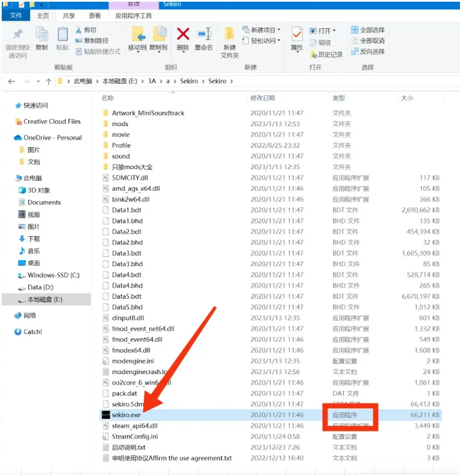Select Windows-SSD (C:) drive in sidebar

[49, 275]
